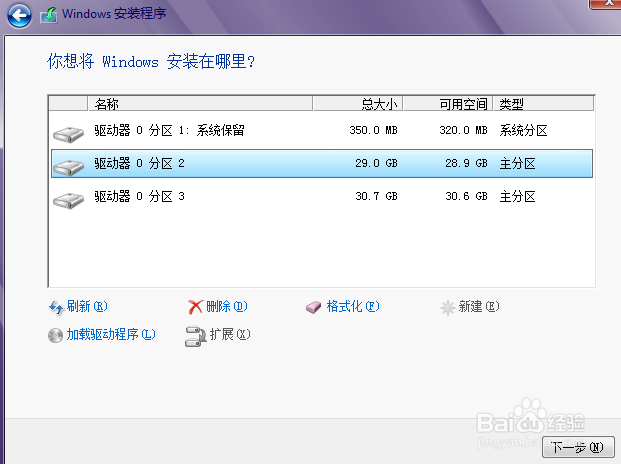This screenshot has width=621, height=464.
Task: Click the Windows 安装程序 title text
Action: coord(114,13)
